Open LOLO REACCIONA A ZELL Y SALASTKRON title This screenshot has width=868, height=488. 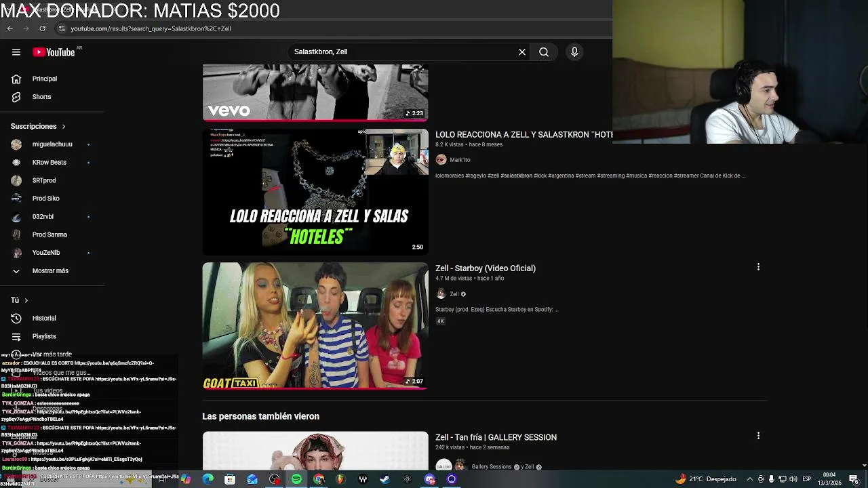[524, 135]
